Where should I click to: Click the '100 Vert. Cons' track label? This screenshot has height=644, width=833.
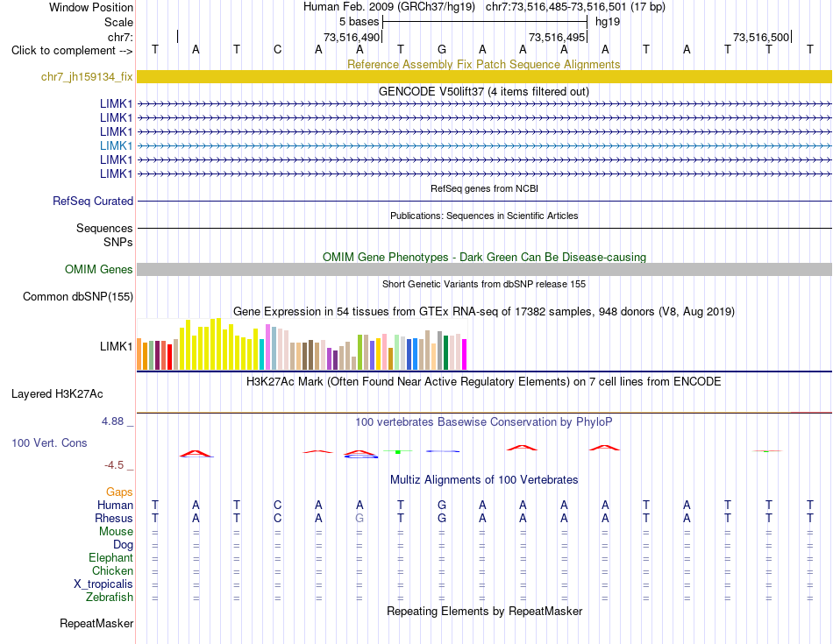point(49,442)
